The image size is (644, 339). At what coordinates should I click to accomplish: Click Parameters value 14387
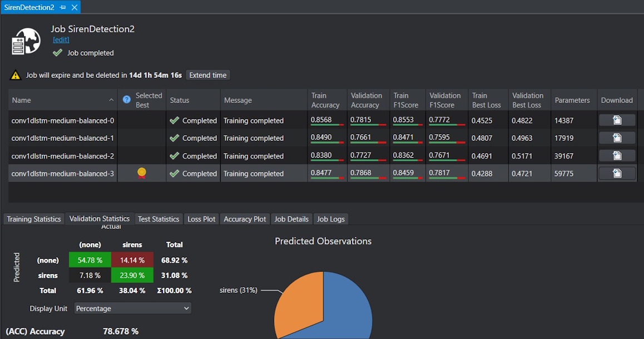tap(564, 120)
